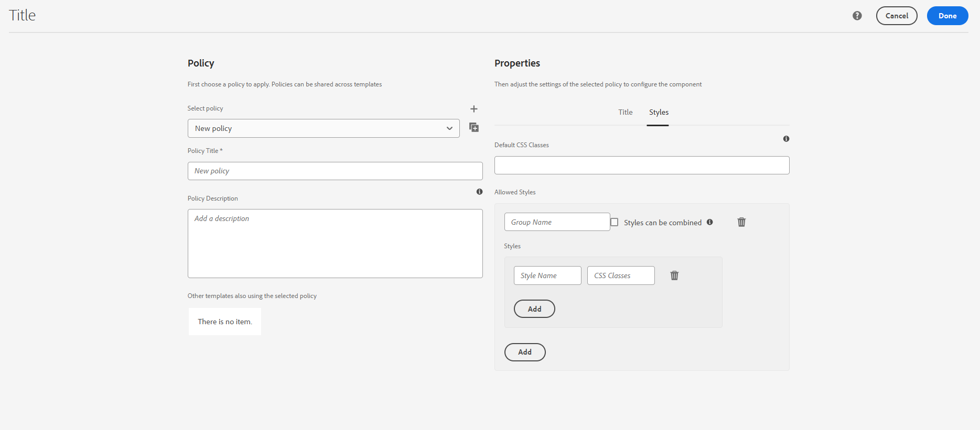The height and width of the screenshot is (430, 980).
Task: Click into the Default CSS Classes field
Action: 641,166
